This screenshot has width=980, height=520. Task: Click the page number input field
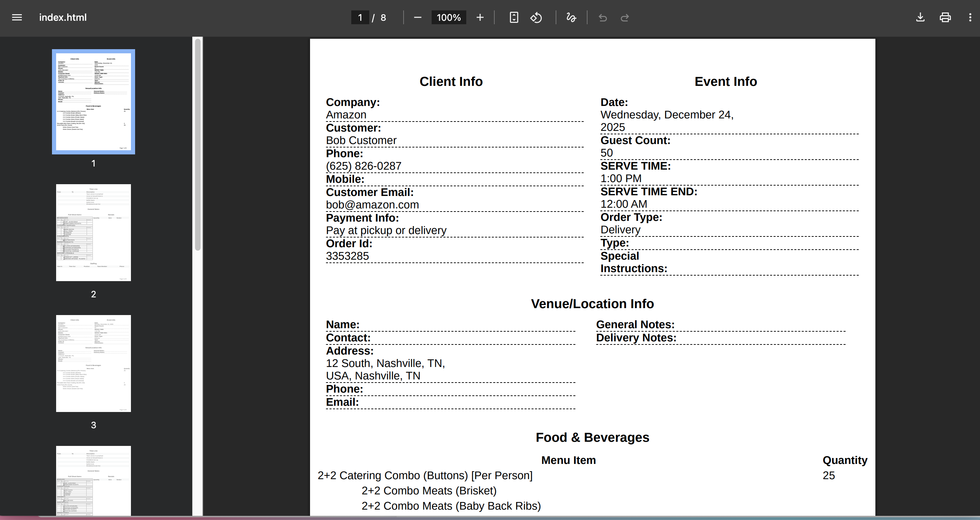click(x=360, y=18)
